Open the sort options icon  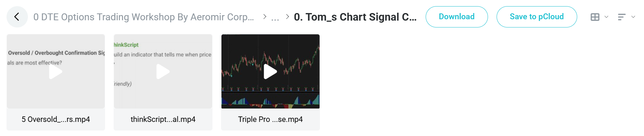coord(622,17)
